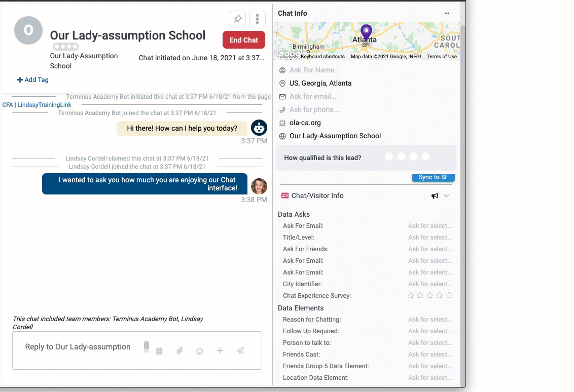This screenshot has width=574, height=392.
Task: Click the Terminus Academy Bot avatar icon
Action: pyautogui.click(x=259, y=128)
